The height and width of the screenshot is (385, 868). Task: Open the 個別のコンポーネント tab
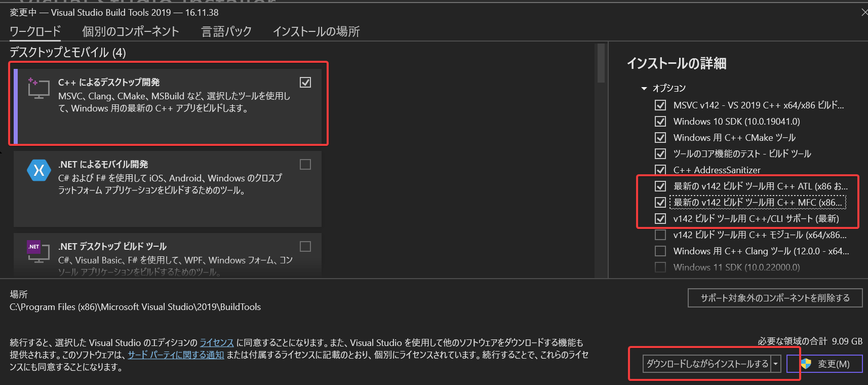[x=131, y=31]
